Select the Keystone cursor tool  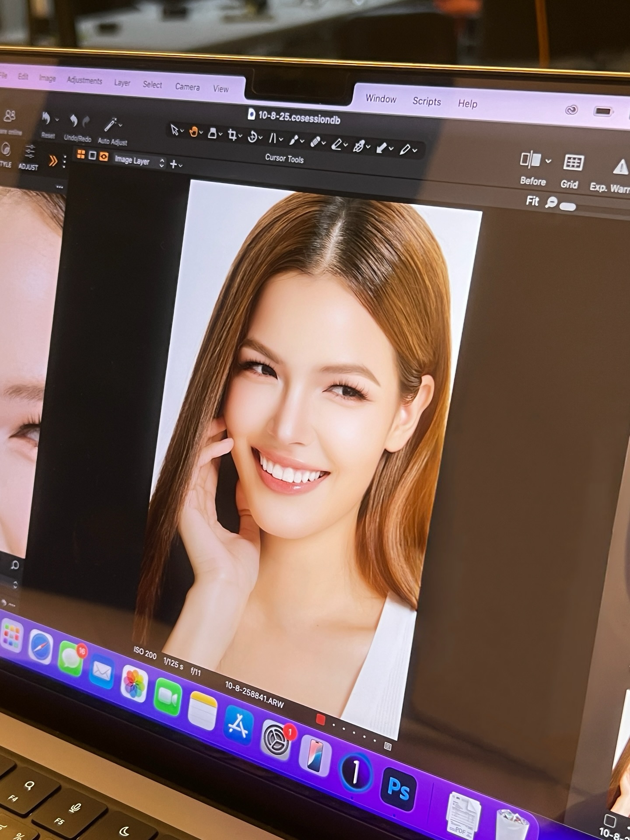point(273,138)
